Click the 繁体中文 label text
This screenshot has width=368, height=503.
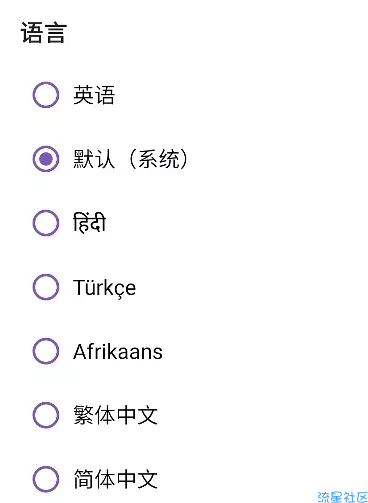[115, 415]
